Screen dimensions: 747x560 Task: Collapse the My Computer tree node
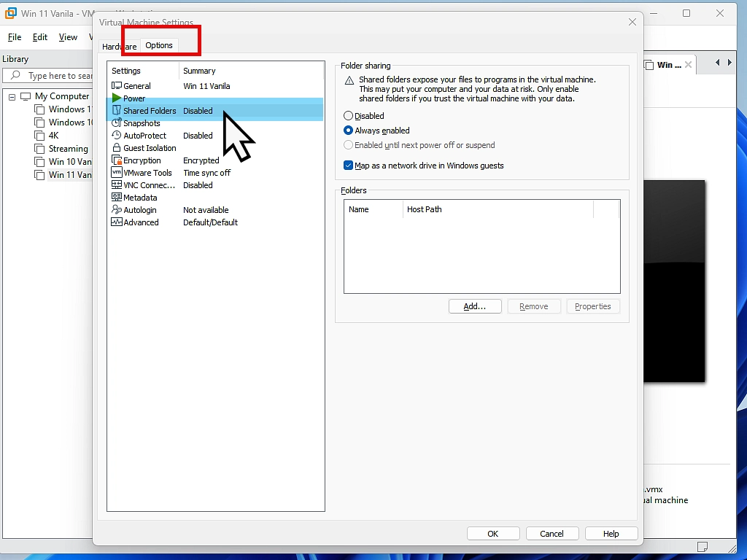tap(12, 97)
